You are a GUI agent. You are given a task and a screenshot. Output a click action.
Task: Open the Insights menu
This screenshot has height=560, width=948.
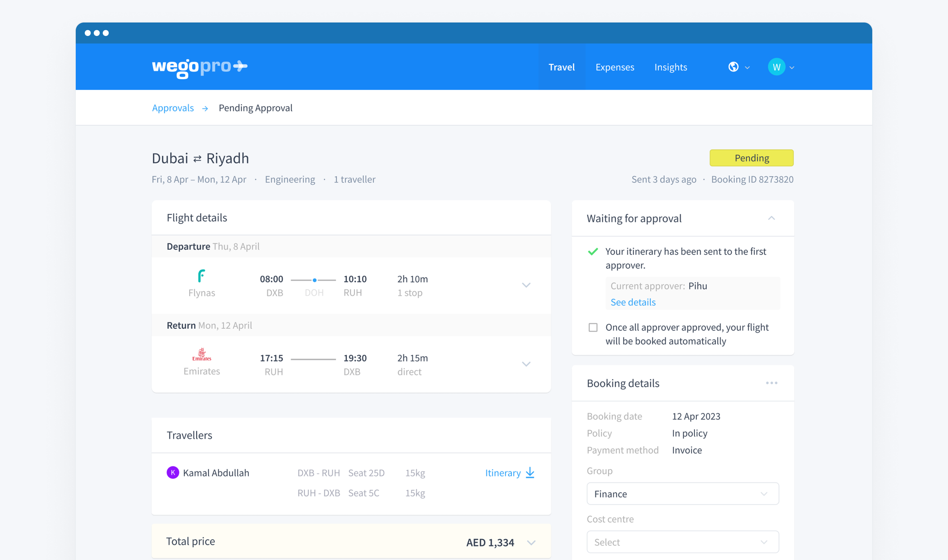671,67
